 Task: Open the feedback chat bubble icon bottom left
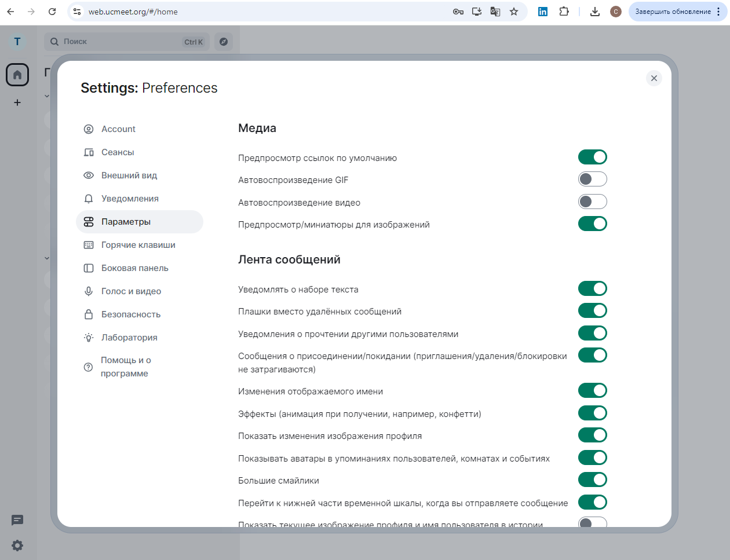(17, 521)
